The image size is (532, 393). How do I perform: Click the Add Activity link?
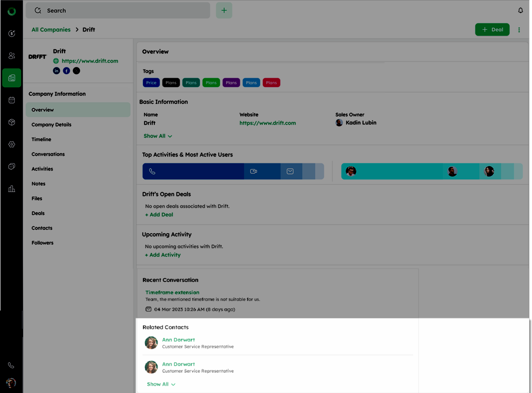[x=163, y=255]
